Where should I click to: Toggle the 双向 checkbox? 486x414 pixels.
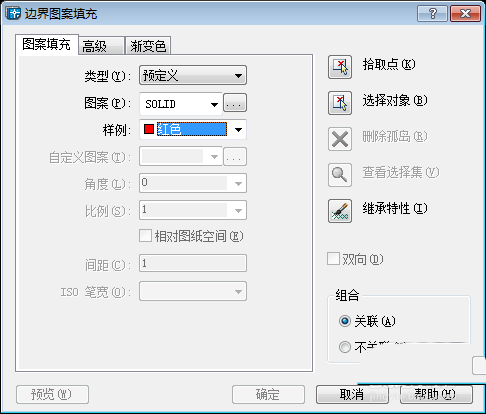(x=333, y=259)
